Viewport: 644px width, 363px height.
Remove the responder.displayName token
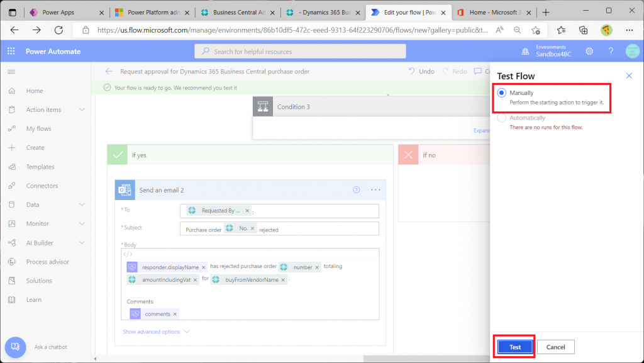tap(203, 267)
